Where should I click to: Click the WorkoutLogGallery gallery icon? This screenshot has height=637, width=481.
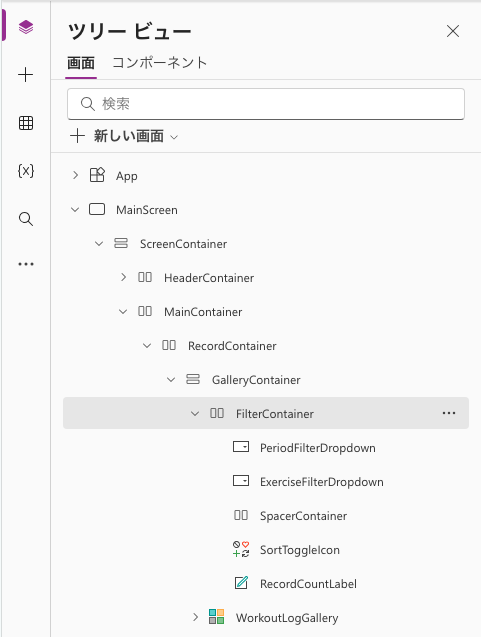216,617
